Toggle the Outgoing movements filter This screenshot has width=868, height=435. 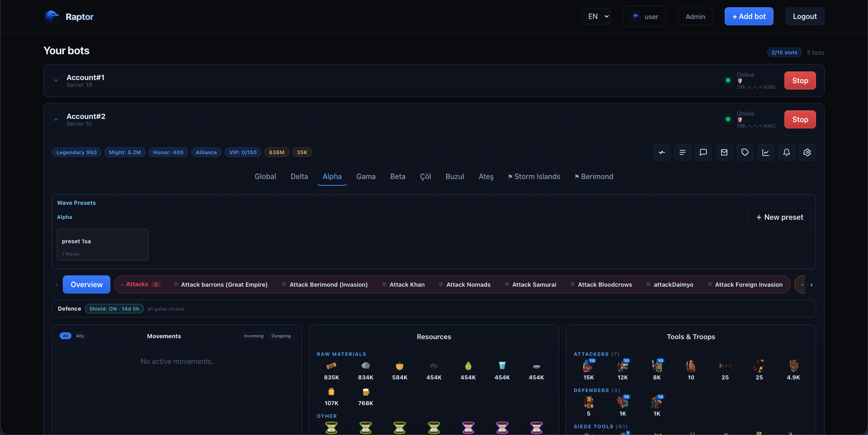281,336
